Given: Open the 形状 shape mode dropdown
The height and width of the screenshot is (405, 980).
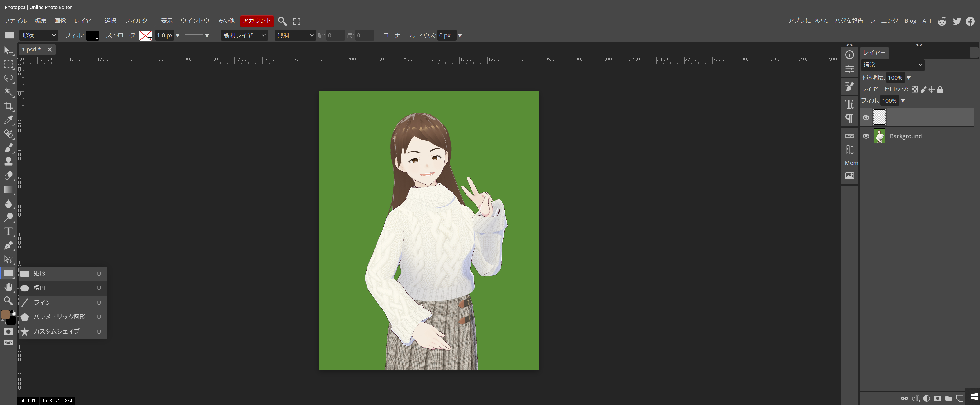Looking at the screenshot, I should pos(39,35).
